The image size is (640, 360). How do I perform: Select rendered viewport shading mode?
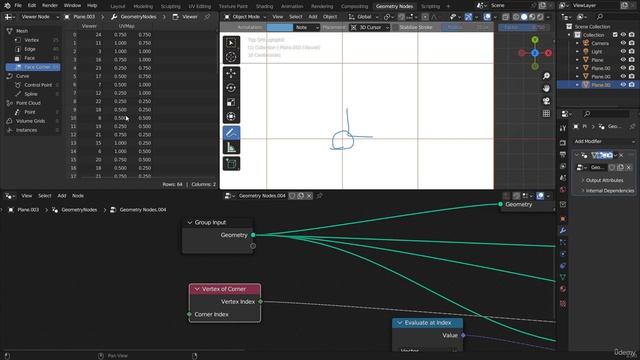coord(540,17)
